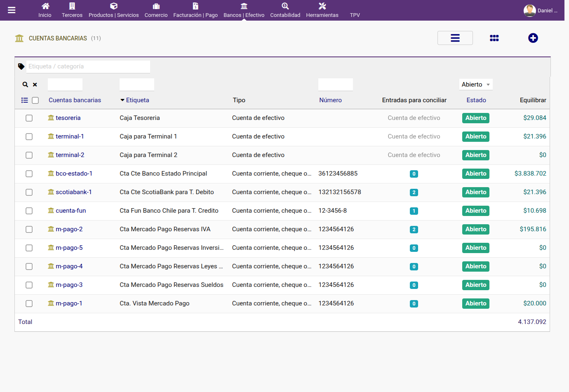
Task: Open the Daniel user menu
Action: [x=547, y=11]
